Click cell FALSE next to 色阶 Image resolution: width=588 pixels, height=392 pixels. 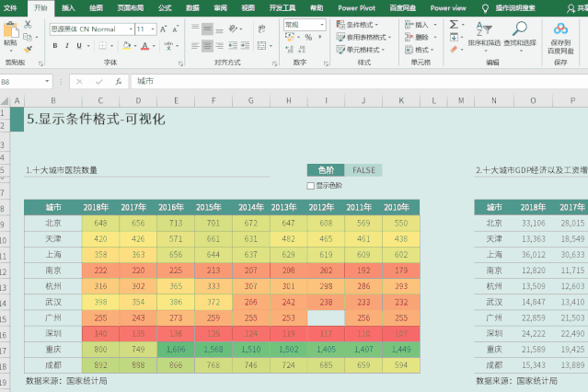[363, 170]
